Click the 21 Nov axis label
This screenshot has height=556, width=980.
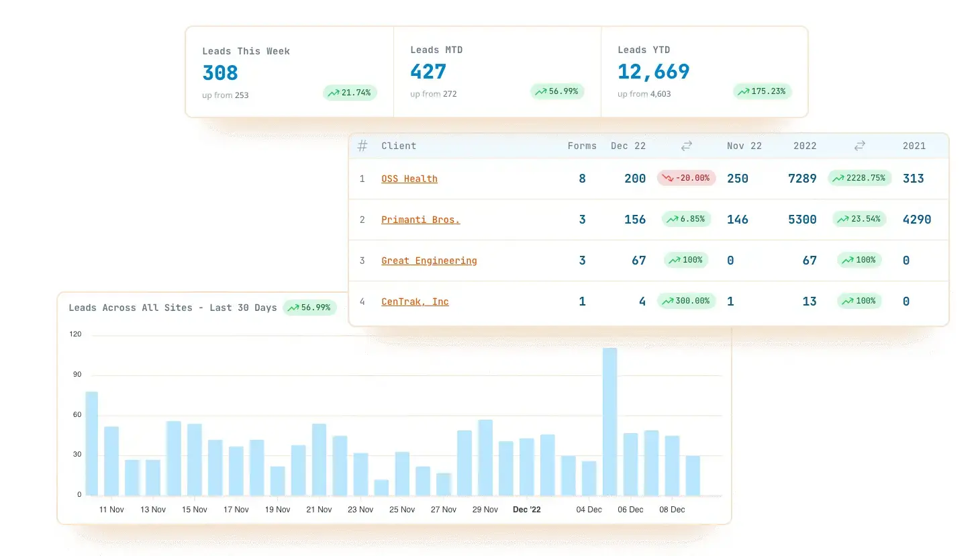[319, 510]
